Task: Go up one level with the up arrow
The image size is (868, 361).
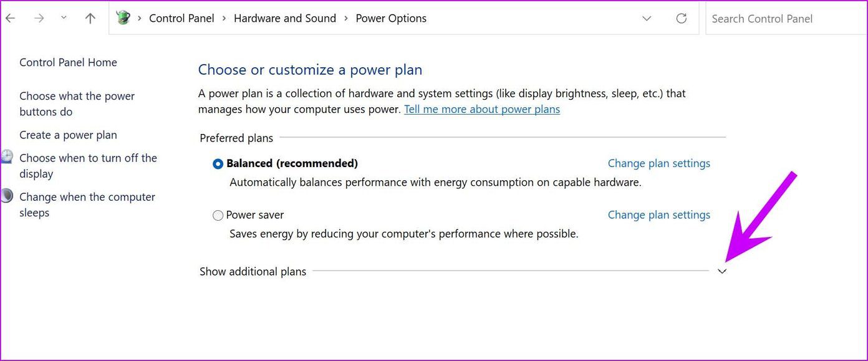Action: (x=90, y=19)
